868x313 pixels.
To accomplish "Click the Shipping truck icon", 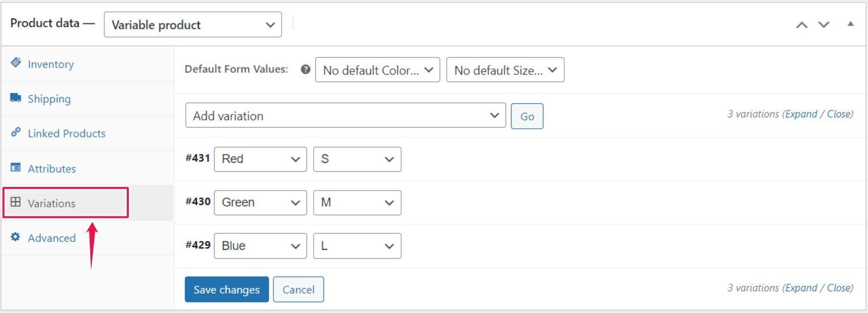I will tap(16, 98).
